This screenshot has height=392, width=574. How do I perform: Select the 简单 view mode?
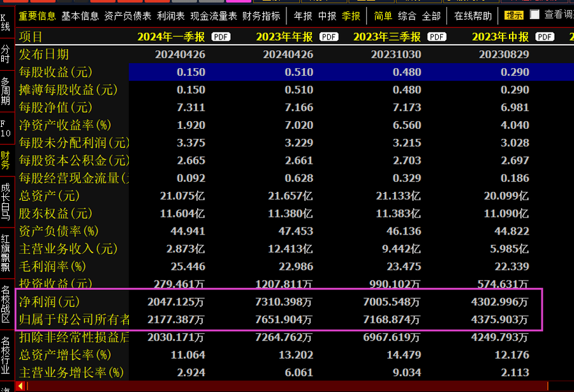(383, 16)
